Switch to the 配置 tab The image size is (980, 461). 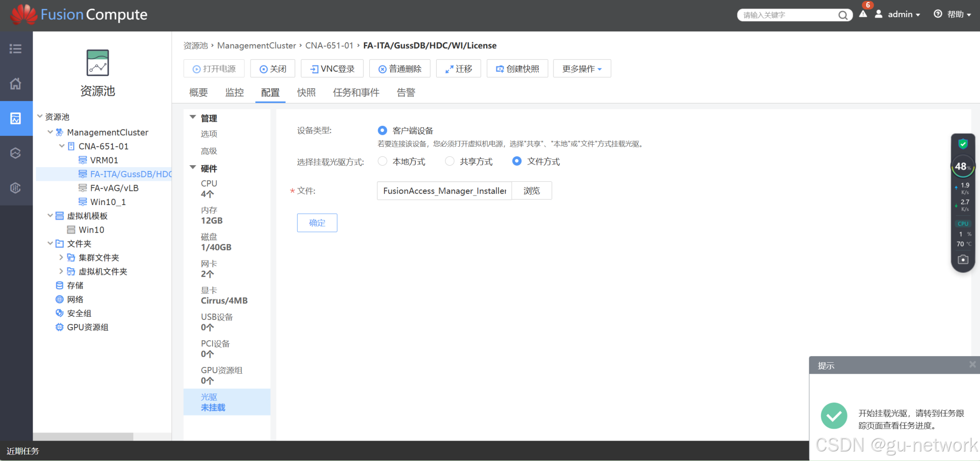(271, 93)
